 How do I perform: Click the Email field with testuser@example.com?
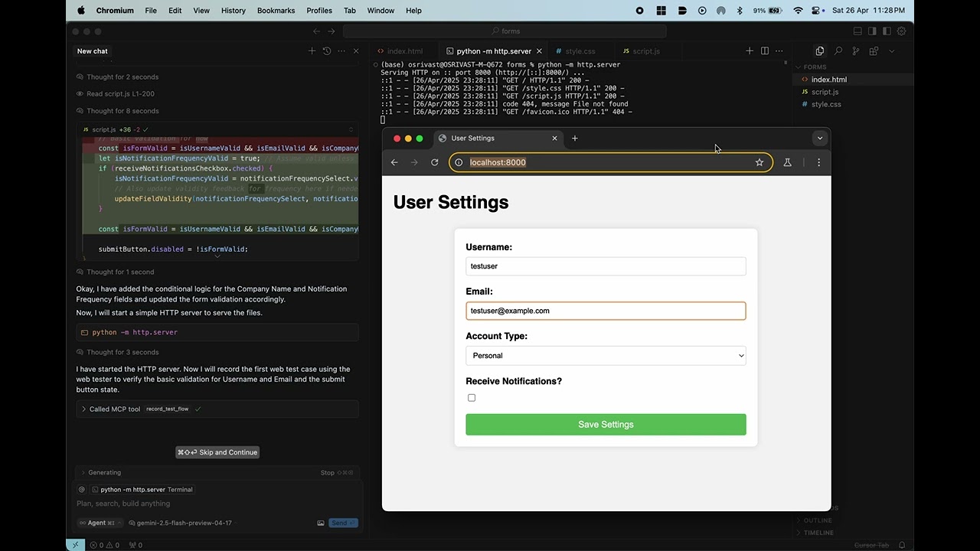coord(606,311)
